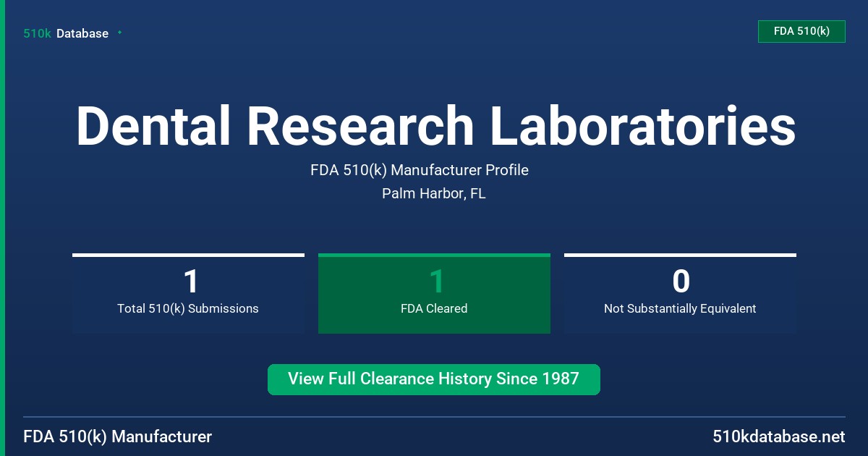868x456 pixels.
Task: Visit the 510kdatabase.net link
Action: coord(779,437)
